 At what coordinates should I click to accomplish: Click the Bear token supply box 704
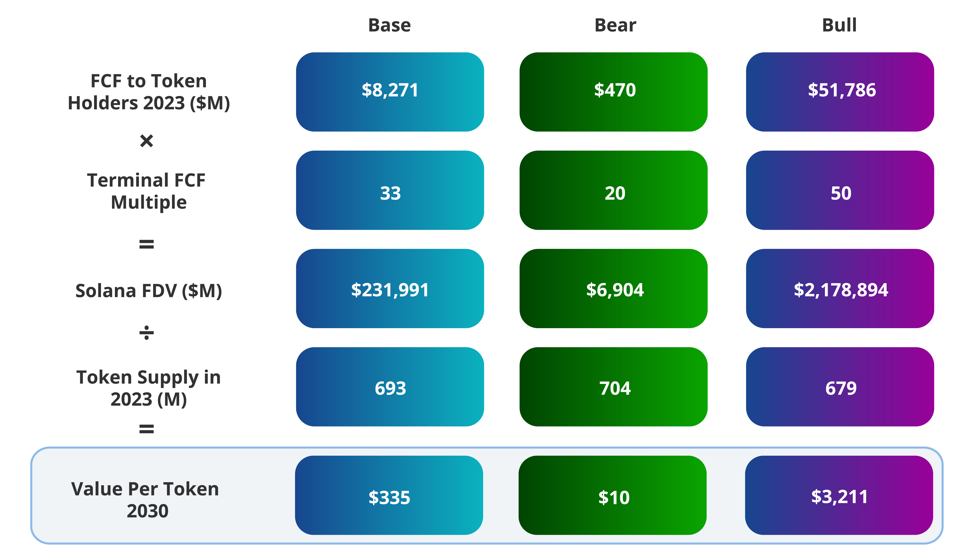click(x=613, y=387)
